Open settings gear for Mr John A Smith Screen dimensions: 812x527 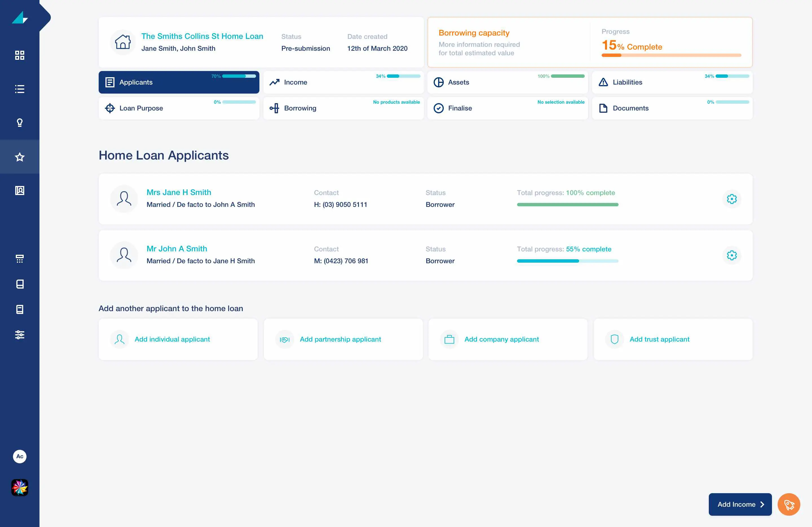pos(731,255)
